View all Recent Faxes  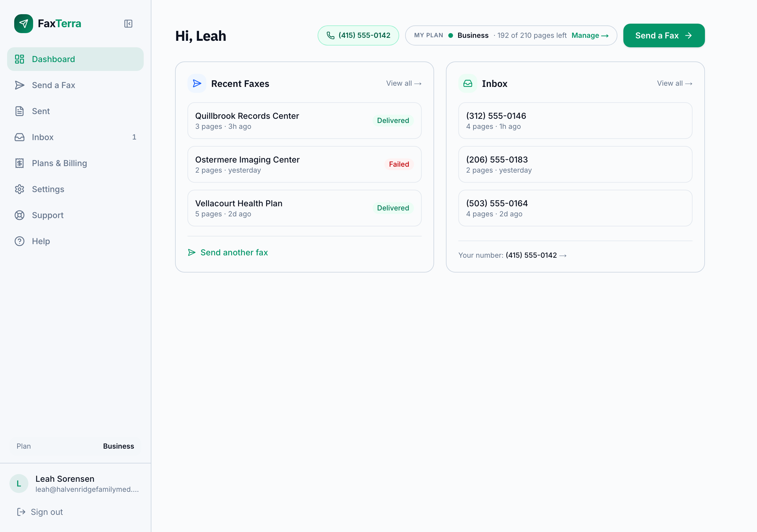tap(404, 83)
